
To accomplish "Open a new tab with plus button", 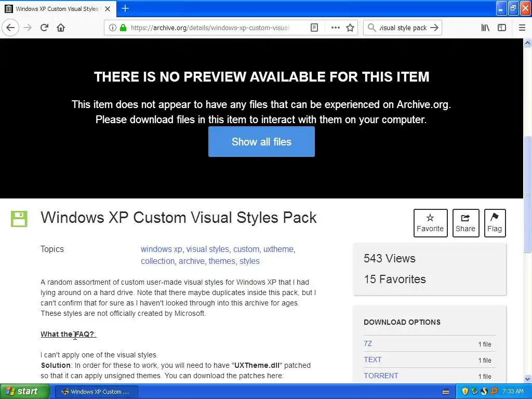I will pos(125,9).
